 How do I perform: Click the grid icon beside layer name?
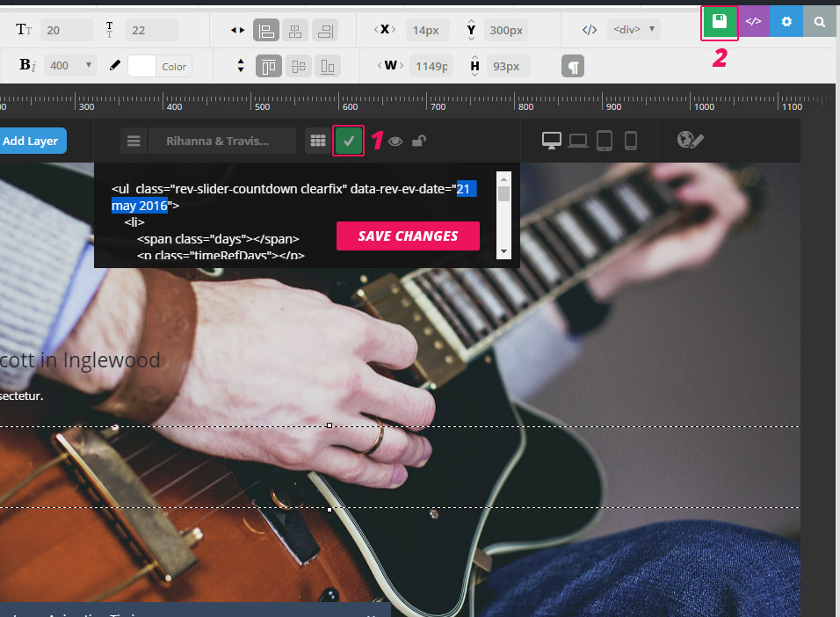[318, 141]
